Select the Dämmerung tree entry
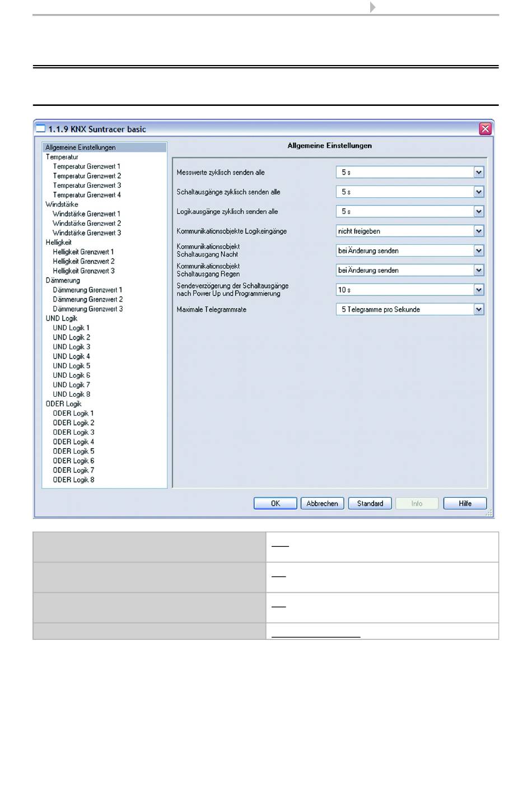The width and height of the screenshot is (532, 785). point(63,281)
